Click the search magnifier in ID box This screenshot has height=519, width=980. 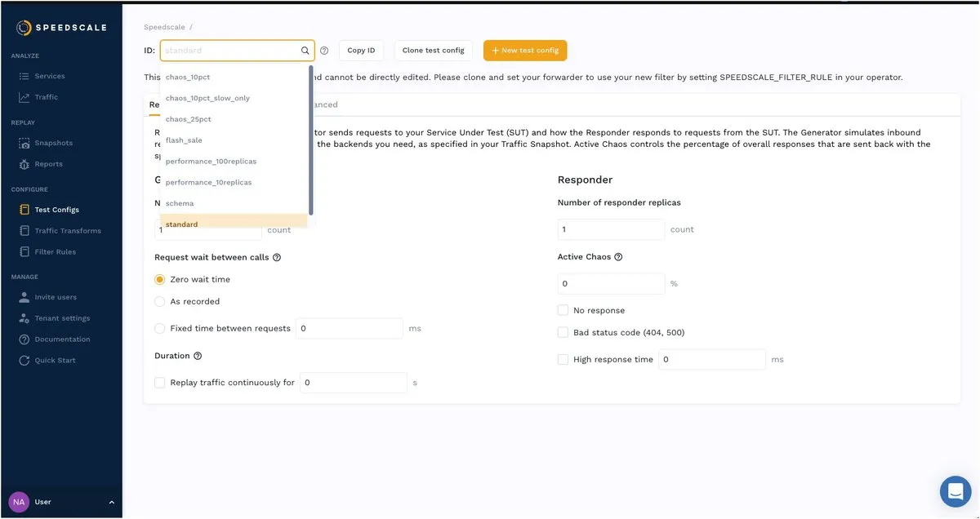pos(305,51)
